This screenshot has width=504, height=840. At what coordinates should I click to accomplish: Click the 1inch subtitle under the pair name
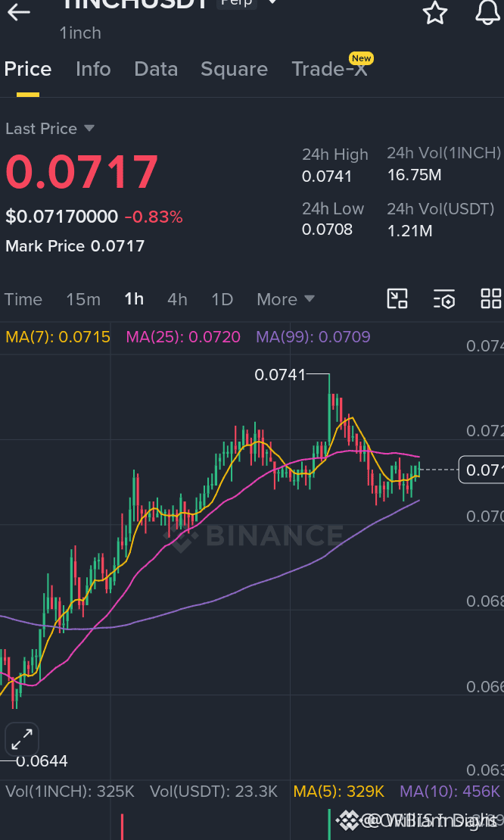click(x=80, y=33)
